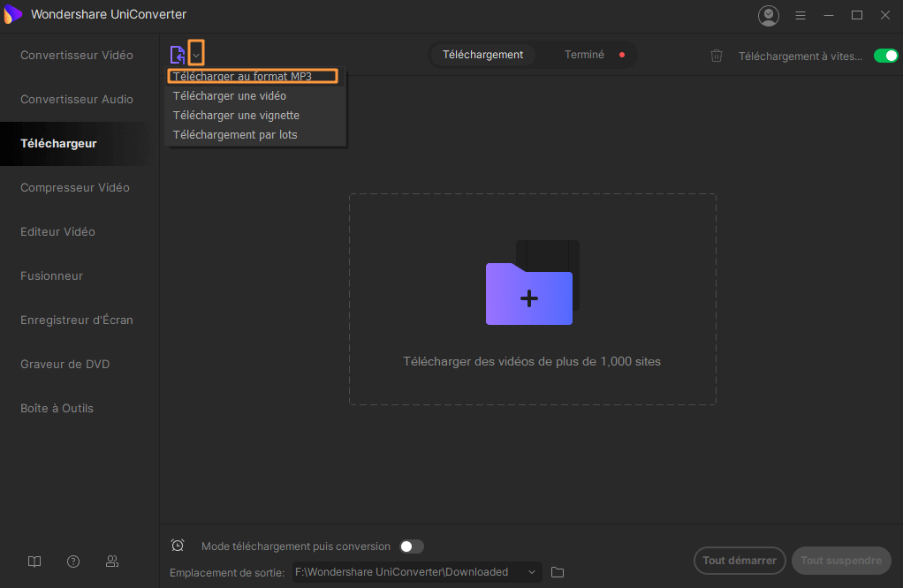
Task: Open the user account icon
Action: click(x=769, y=15)
